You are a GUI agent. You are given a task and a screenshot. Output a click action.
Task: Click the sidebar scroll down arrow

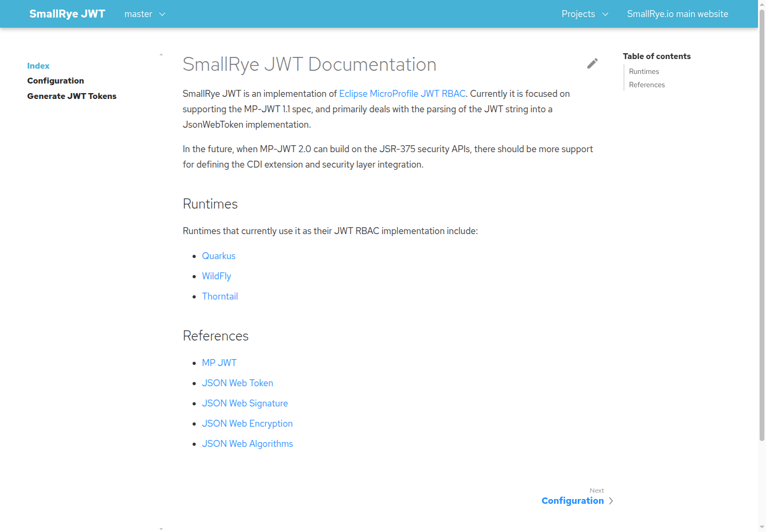[x=161, y=529]
